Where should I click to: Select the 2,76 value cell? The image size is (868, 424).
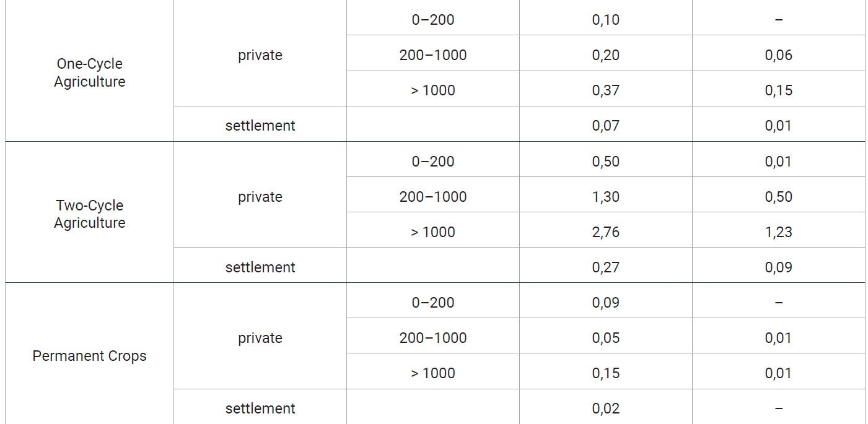point(606,232)
